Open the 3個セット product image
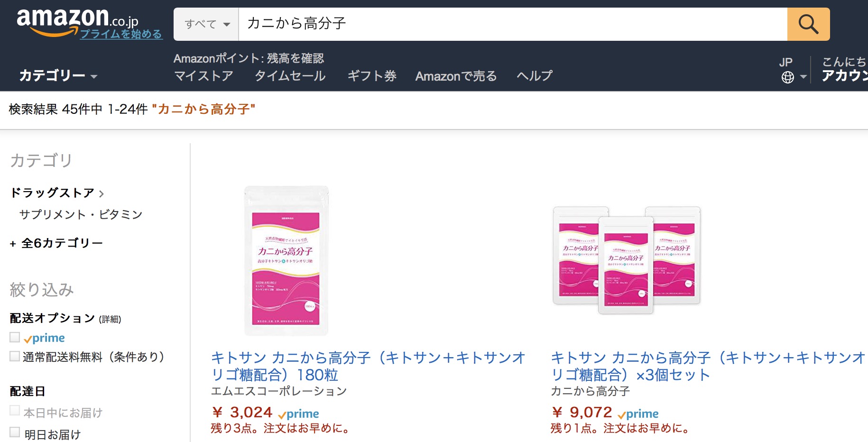 [627, 260]
